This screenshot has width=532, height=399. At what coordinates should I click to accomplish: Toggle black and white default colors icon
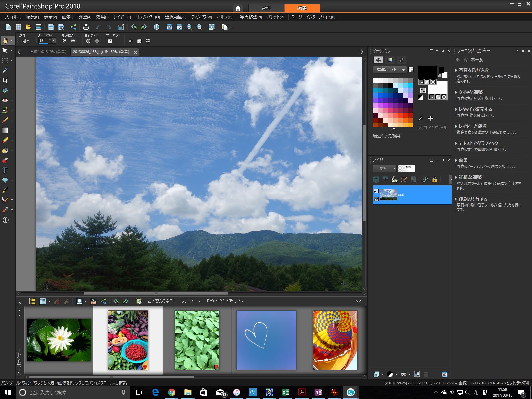[x=420, y=98]
